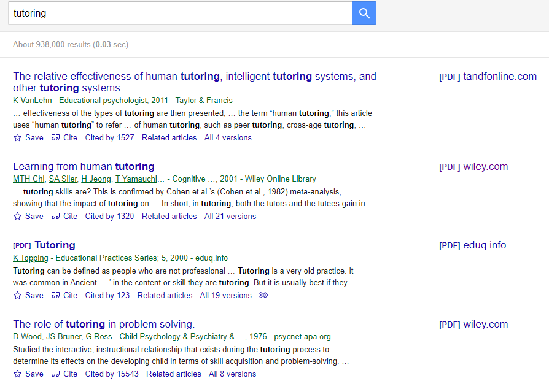Open the "Cited by 1527" link
This screenshot has width=549, height=392.
pyautogui.click(x=109, y=137)
